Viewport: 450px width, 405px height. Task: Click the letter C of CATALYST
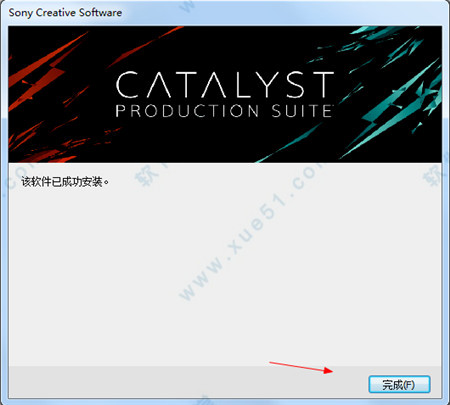click(127, 85)
